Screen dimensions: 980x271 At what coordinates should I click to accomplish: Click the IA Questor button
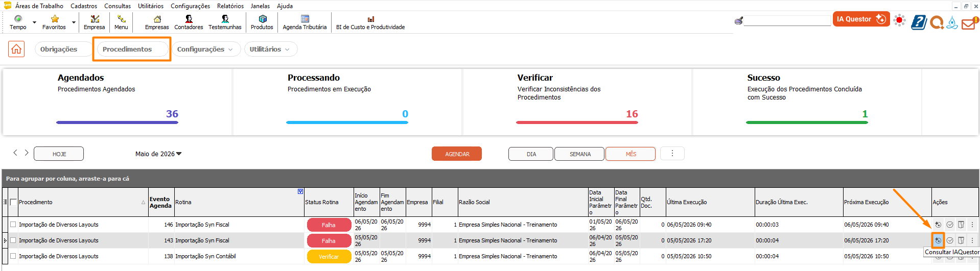(x=861, y=19)
